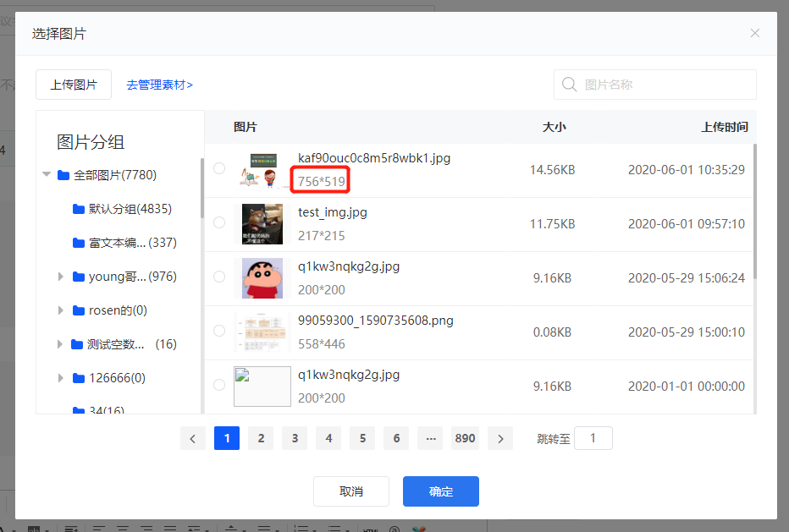Collapse the 全部图片(7780) group
789x532 pixels.
(x=47, y=174)
